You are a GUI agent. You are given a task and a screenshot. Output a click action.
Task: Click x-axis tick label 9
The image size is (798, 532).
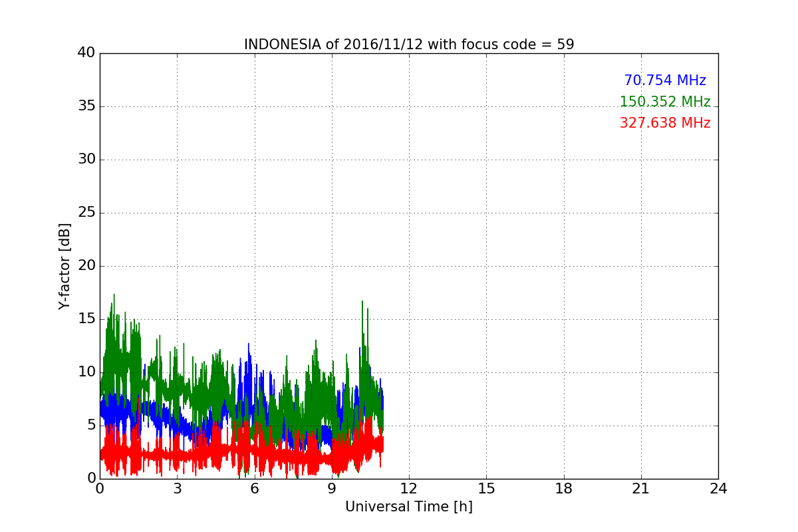coord(332,489)
